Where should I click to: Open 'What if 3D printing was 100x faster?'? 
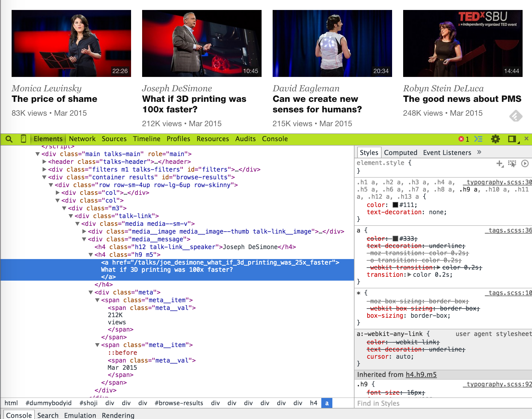coord(194,104)
